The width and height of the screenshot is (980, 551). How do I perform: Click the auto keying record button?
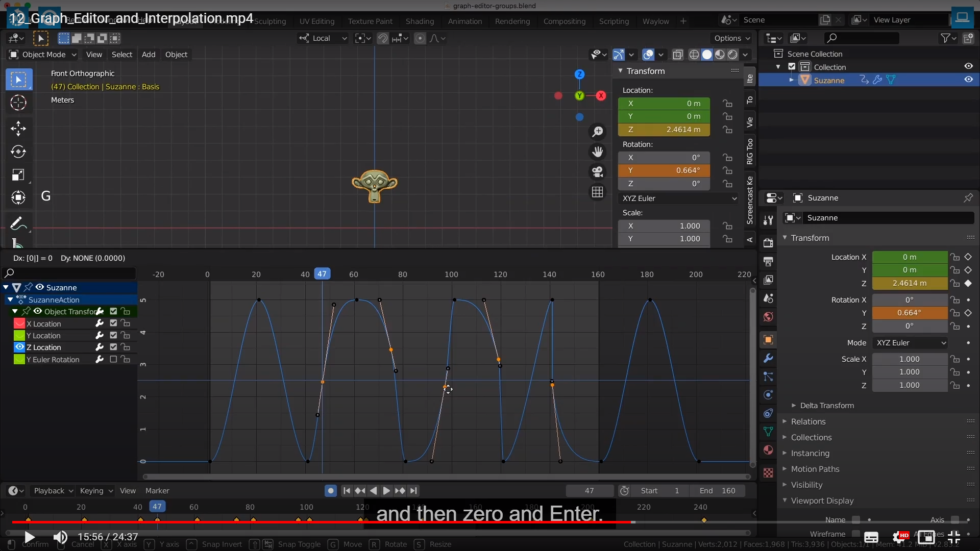[x=331, y=491]
